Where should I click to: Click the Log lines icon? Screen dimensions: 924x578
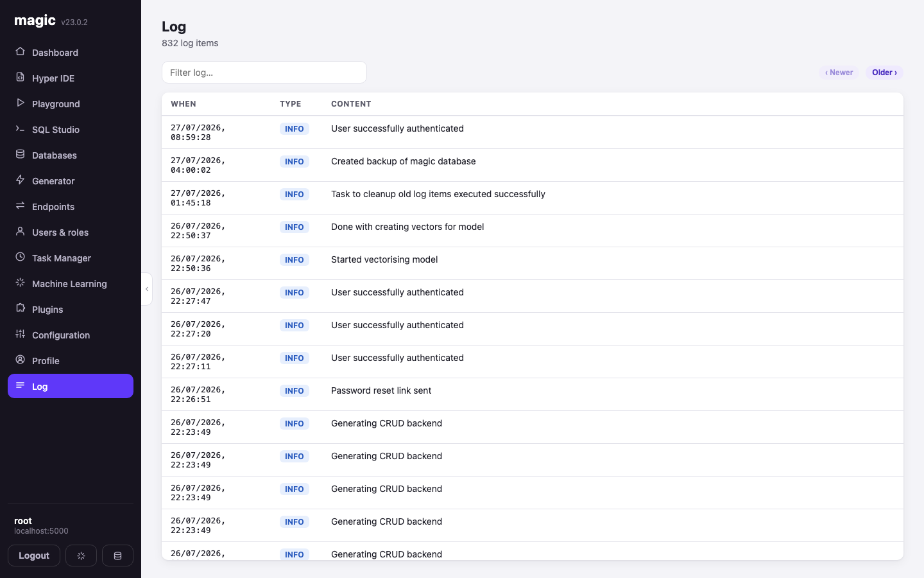[20, 385]
